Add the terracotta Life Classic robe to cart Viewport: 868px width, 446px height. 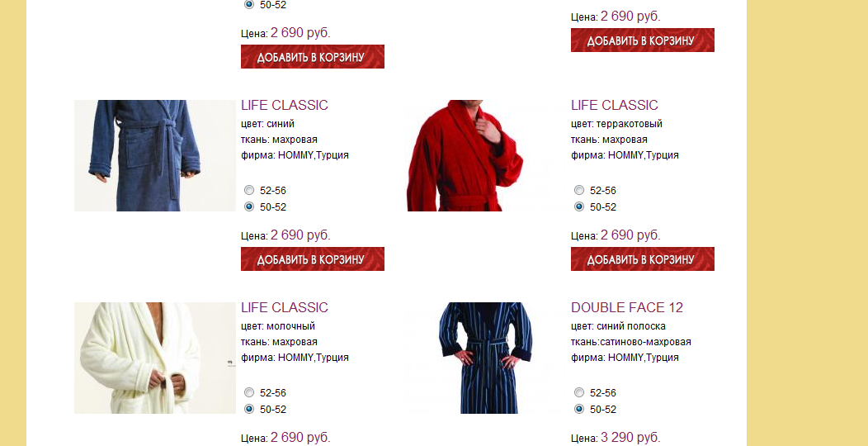642,259
